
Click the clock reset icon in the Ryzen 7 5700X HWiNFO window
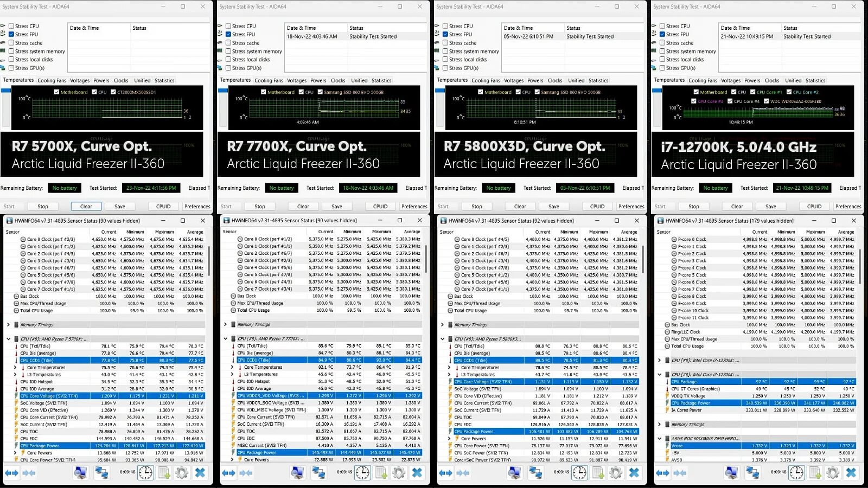coord(145,473)
